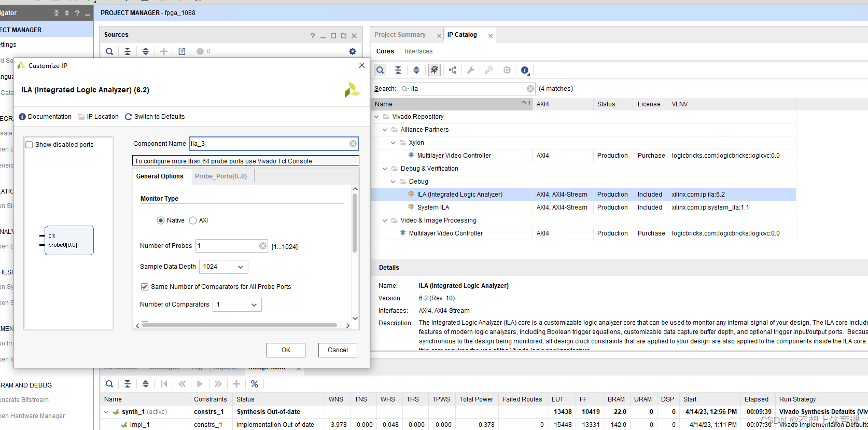Viewport: 868px width, 430px height.
Task: Cancel the Customize IP dialog
Action: click(338, 350)
